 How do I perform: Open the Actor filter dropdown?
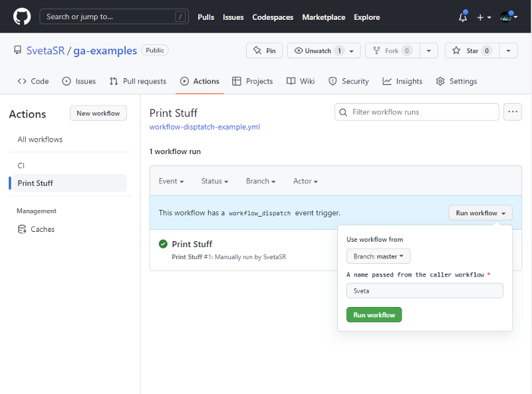pos(305,181)
